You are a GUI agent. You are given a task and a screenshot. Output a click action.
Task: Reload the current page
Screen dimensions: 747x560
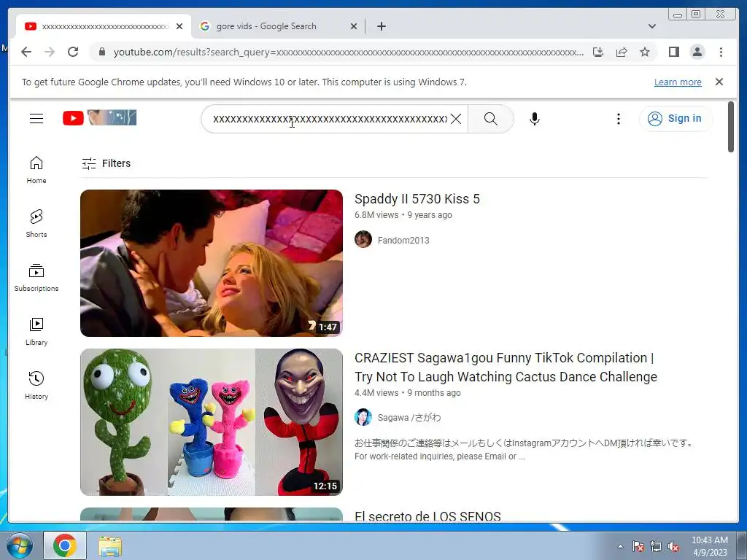tap(73, 52)
